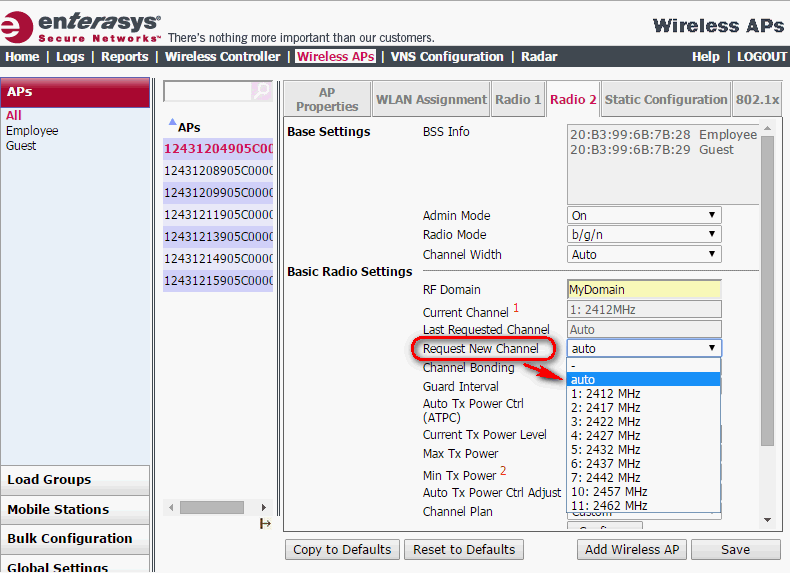Go to VNS Configuration menu
The image size is (790, 573).
pos(446,57)
